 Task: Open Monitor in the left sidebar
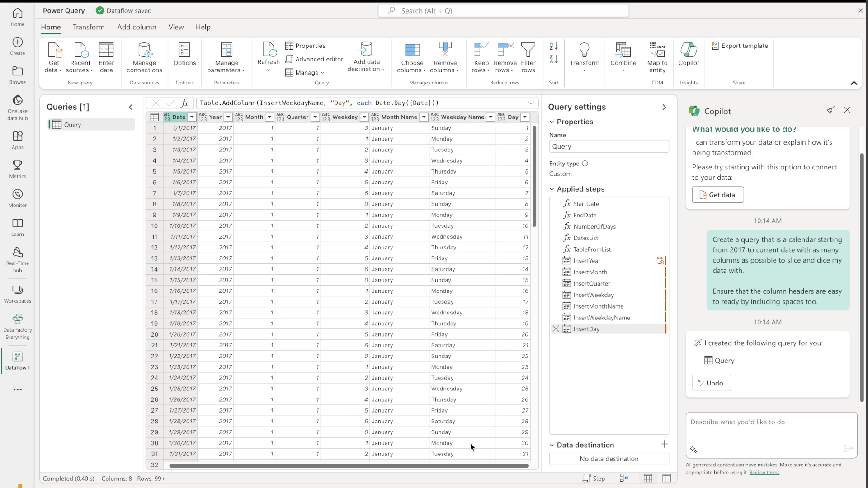click(18, 198)
